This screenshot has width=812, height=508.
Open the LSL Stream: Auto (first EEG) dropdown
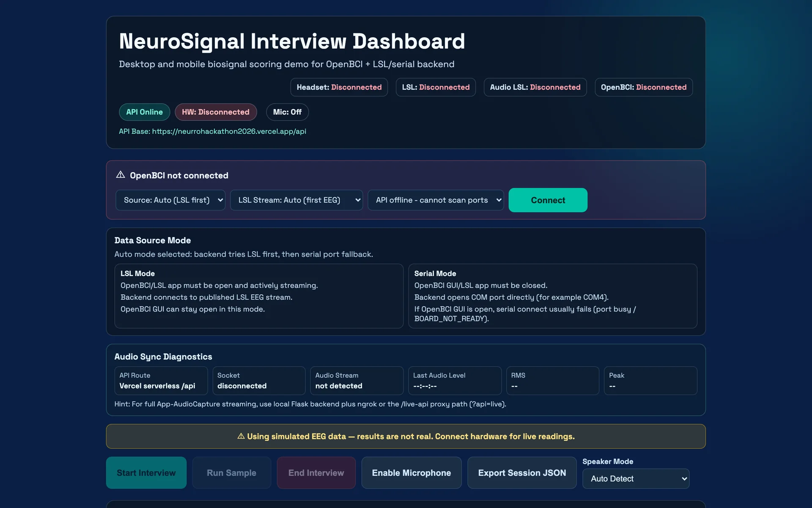click(296, 200)
